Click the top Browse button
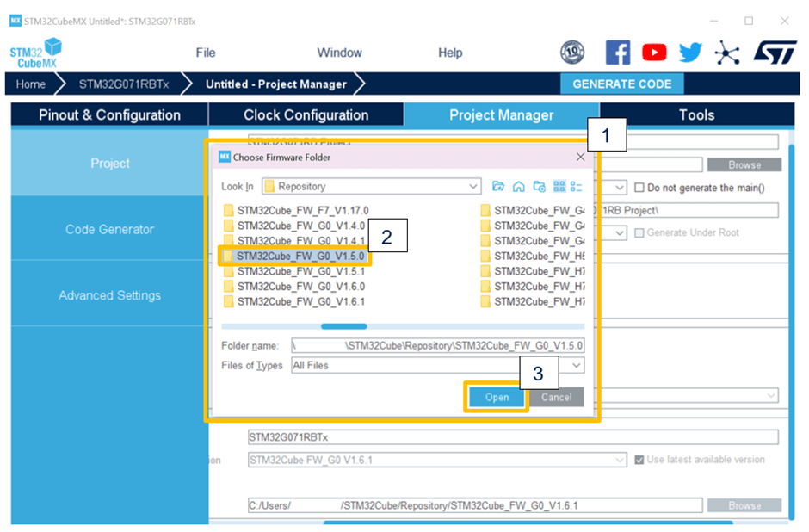Viewport: 809px width, 532px height. click(x=744, y=164)
